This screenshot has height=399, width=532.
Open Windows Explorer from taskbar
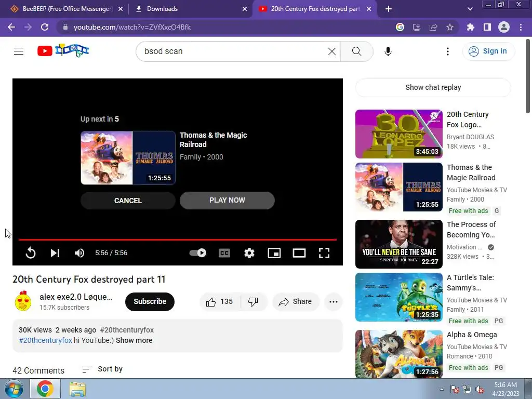coord(78,389)
